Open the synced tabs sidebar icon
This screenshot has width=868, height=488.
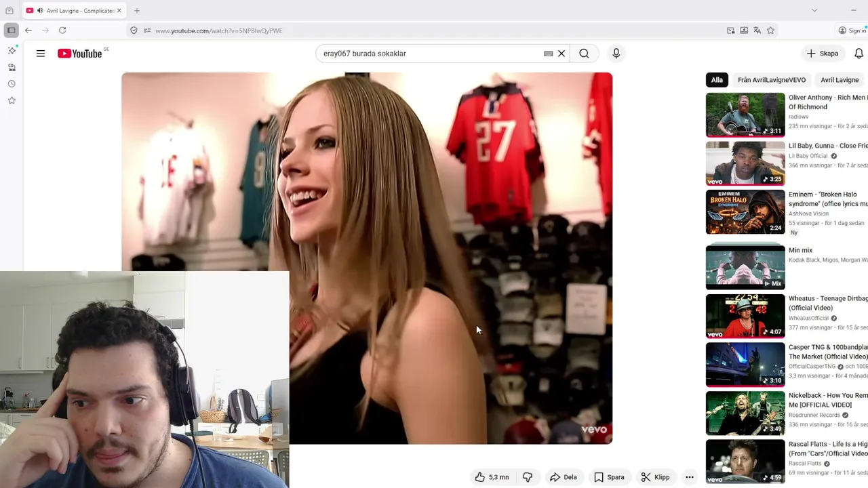coord(12,67)
